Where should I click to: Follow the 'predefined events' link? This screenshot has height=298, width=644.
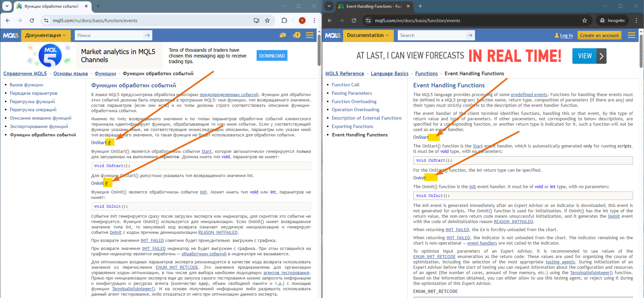[x=529, y=95]
